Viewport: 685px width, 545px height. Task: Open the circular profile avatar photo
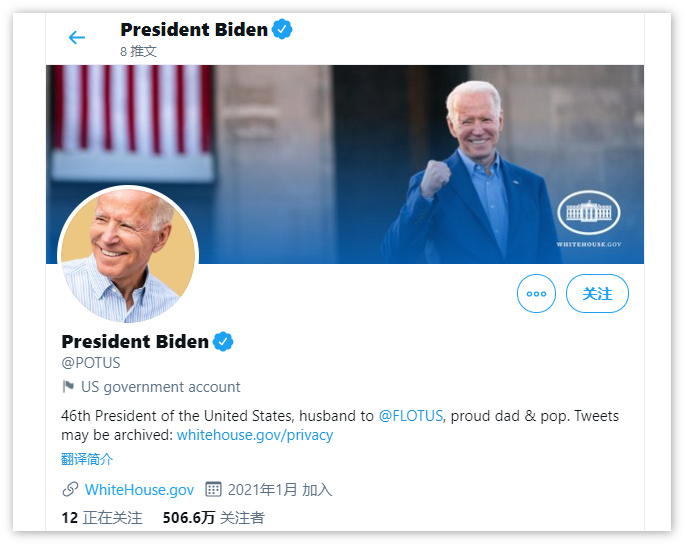coord(128,255)
